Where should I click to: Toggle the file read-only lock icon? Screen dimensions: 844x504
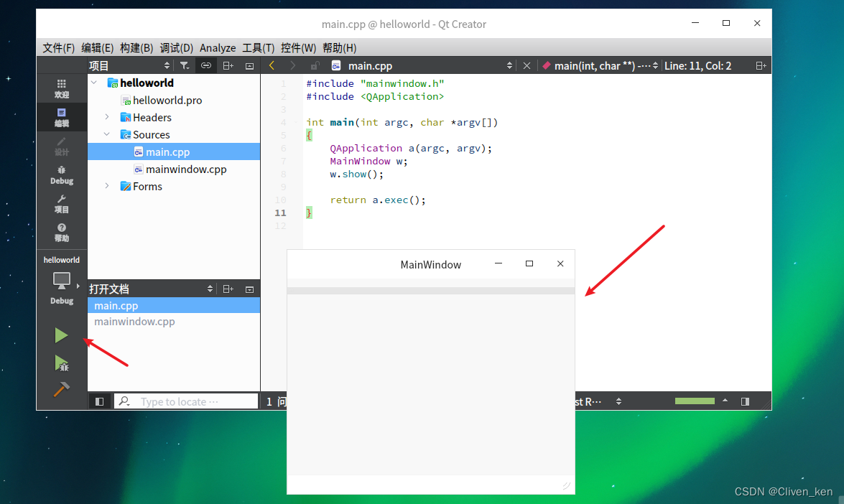point(315,65)
